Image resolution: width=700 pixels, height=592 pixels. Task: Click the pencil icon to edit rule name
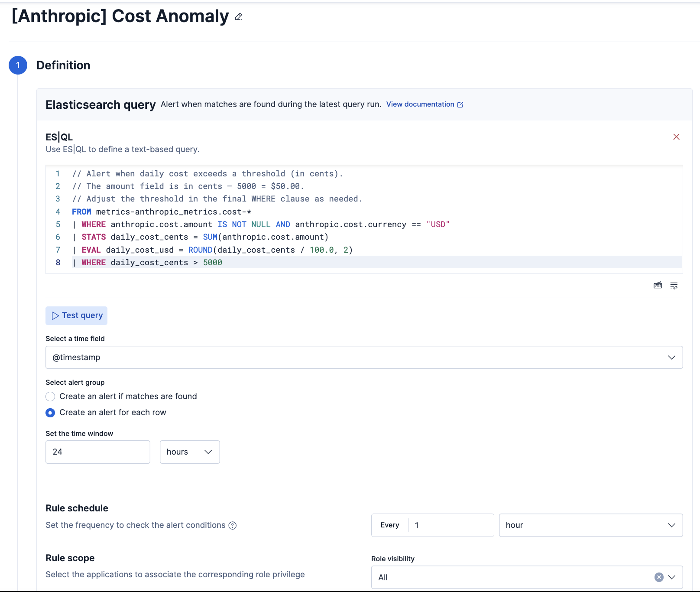point(239,17)
